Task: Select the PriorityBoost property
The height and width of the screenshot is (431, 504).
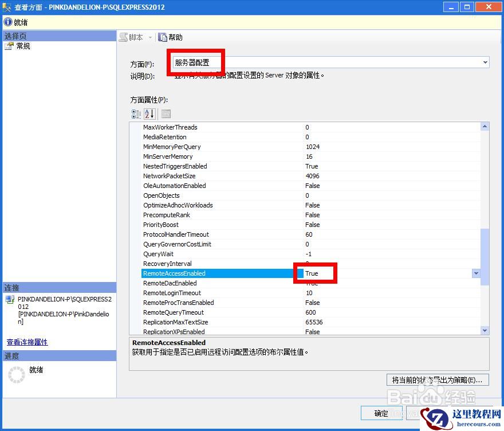Action: coord(161,225)
